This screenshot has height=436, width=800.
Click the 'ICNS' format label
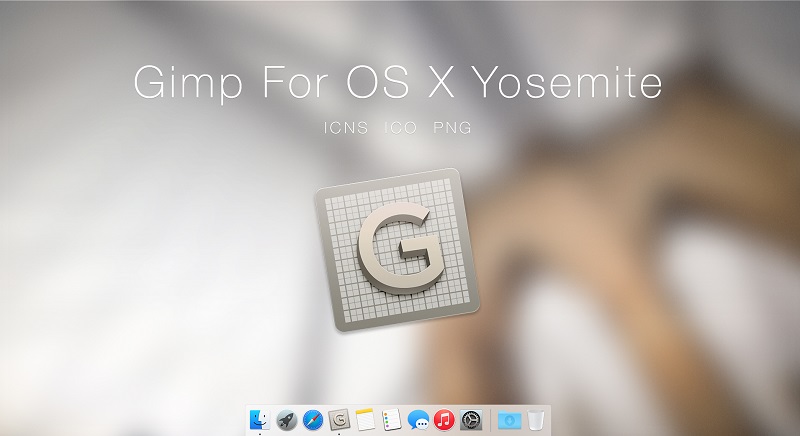[346, 127]
